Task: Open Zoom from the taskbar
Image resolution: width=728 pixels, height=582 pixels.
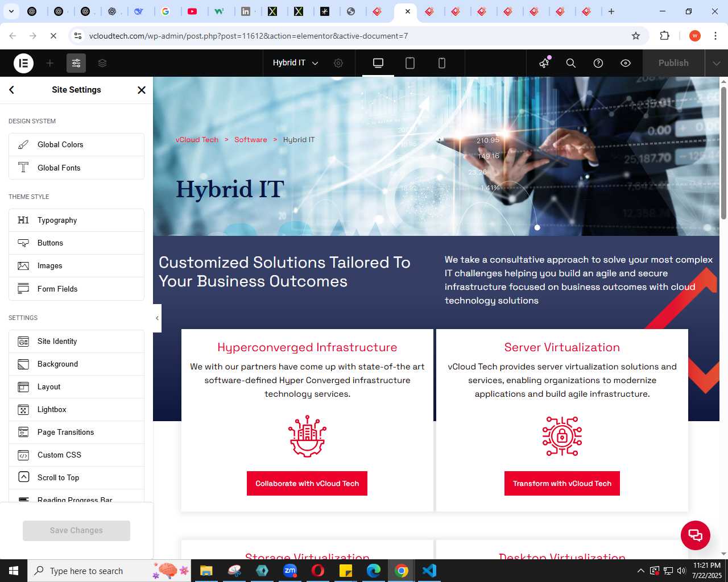Action: pyautogui.click(x=290, y=571)
